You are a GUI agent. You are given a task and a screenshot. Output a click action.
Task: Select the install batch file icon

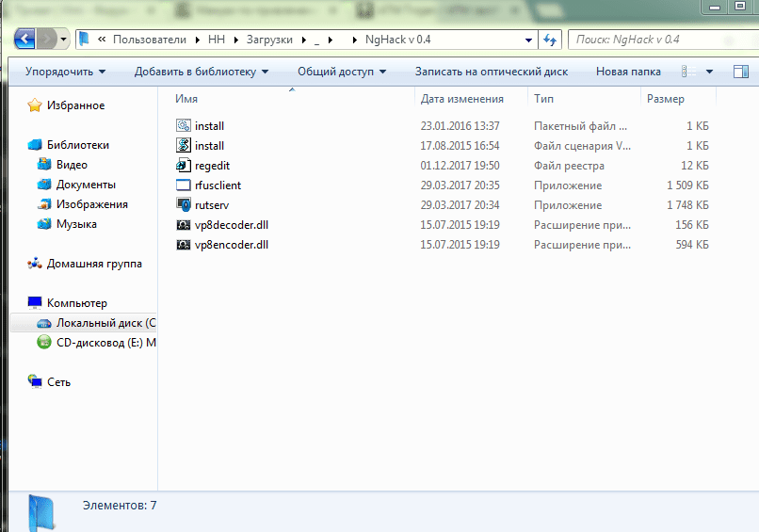tap(184, 125)
